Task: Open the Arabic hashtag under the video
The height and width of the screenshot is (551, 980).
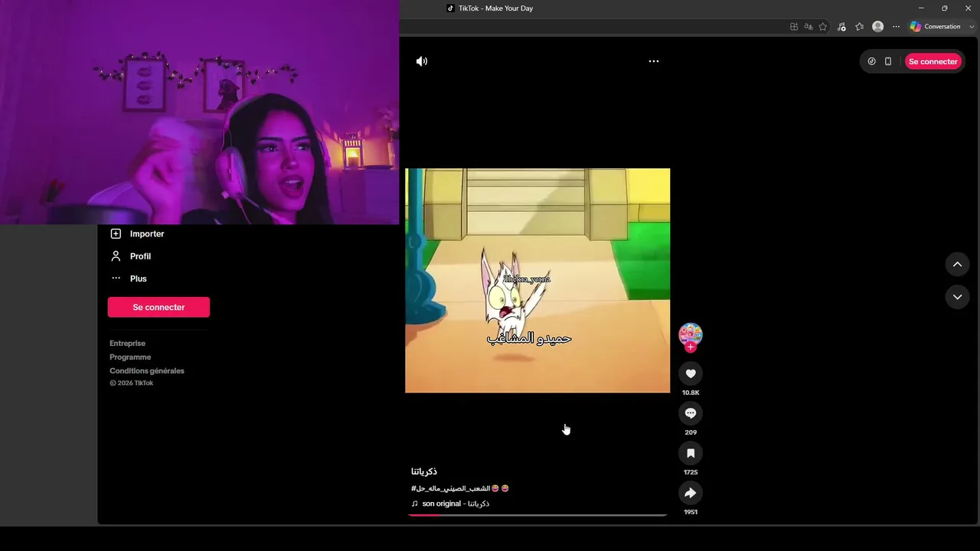Action: click(x=450, y=488)
